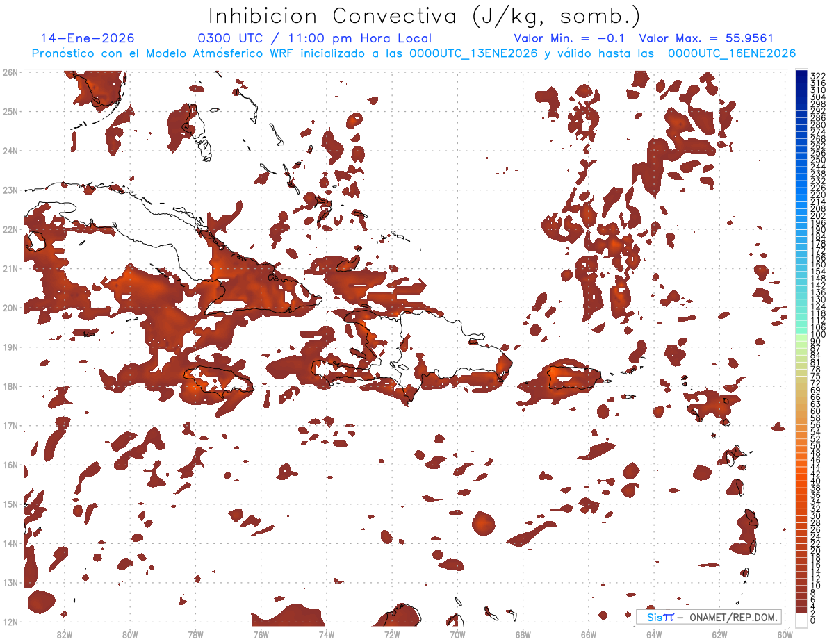The height and width of the screenshot is (644, 834).
Task: Click the 23N latitude label
Action: pyautogui.click(x=10, y=190)
